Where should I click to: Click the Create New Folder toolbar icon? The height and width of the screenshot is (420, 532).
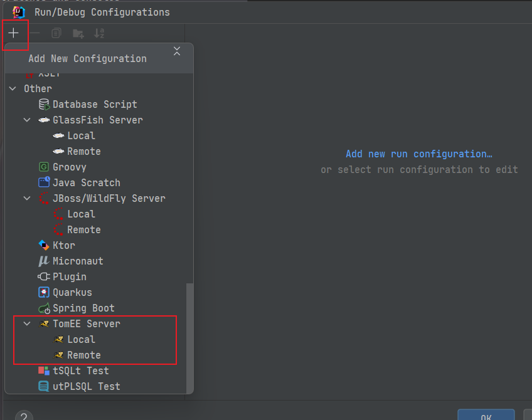coord(78,33)
